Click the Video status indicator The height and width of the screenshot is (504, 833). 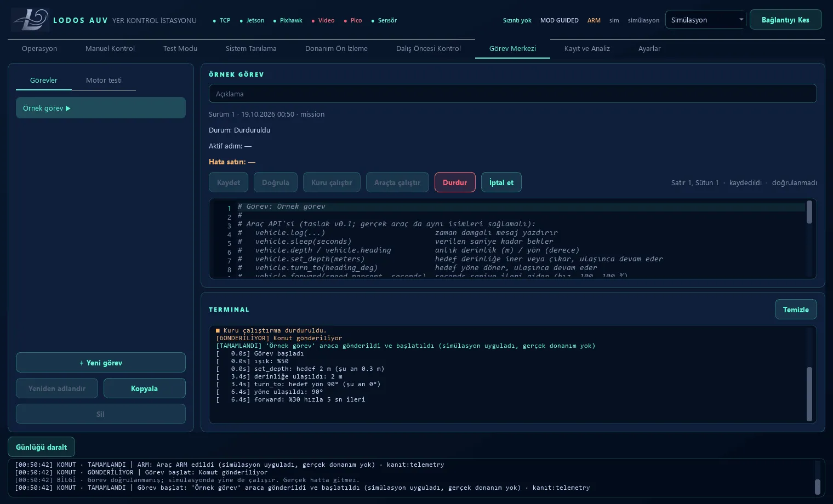point(323,20)
